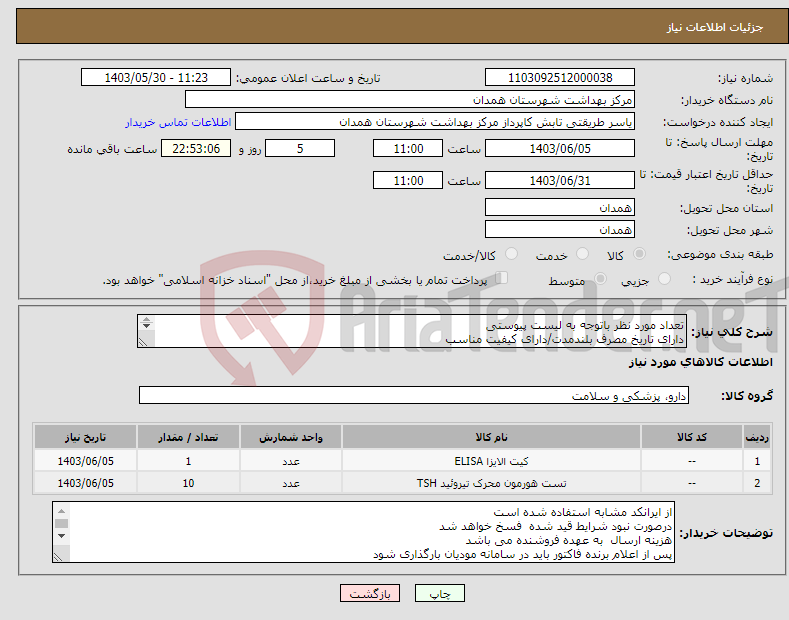Click the استان محل تحویل field همدان

tap(560, 207)
